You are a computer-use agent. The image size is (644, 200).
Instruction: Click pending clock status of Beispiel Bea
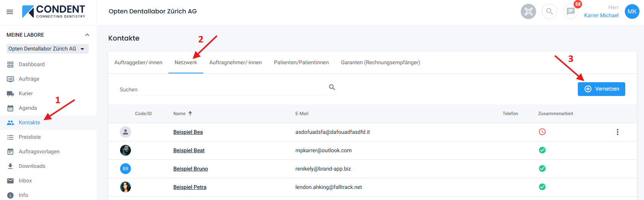(542, 132)
